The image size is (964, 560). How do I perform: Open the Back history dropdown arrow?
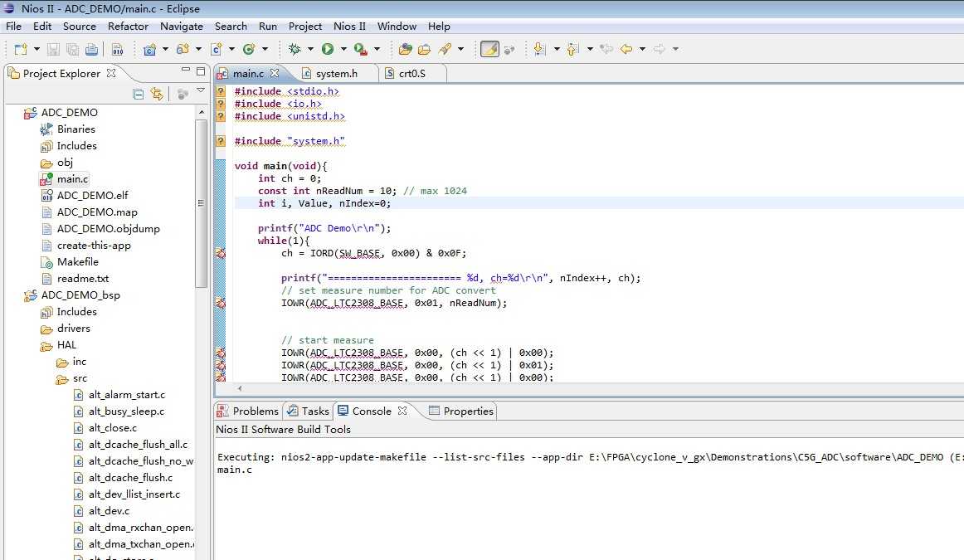point(642,49)
